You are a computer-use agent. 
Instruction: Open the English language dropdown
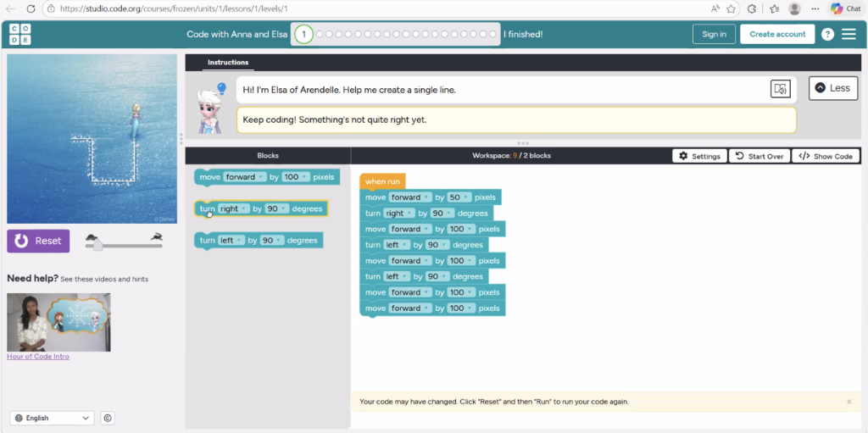click(x=53, y=418)
